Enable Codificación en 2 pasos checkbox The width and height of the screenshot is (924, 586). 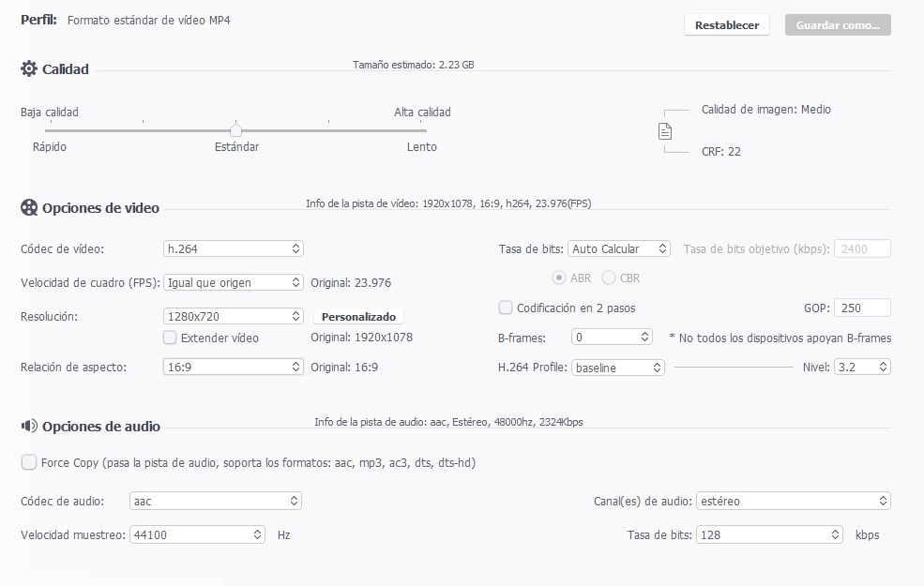tap(505, 308)
